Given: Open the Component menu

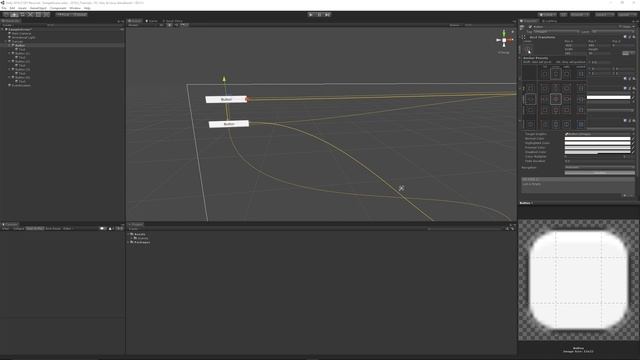Looking at the screenshot, I should 58,8.
